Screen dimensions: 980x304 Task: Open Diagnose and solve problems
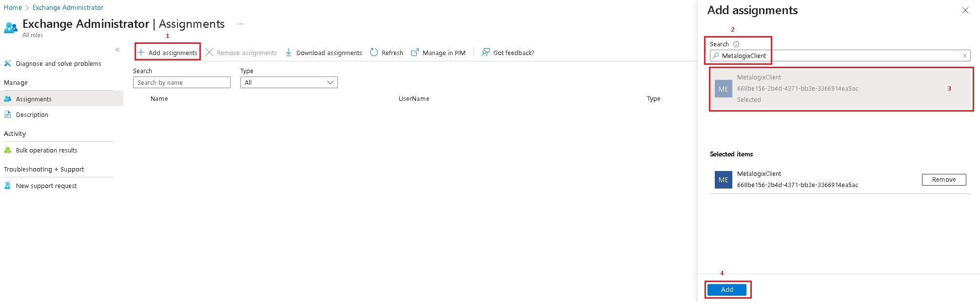pyautogui.click(x=59, y=63)
